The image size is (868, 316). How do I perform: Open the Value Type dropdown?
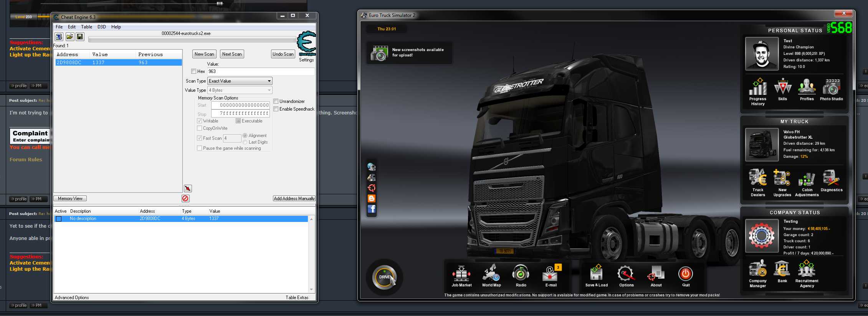point(240,90)
